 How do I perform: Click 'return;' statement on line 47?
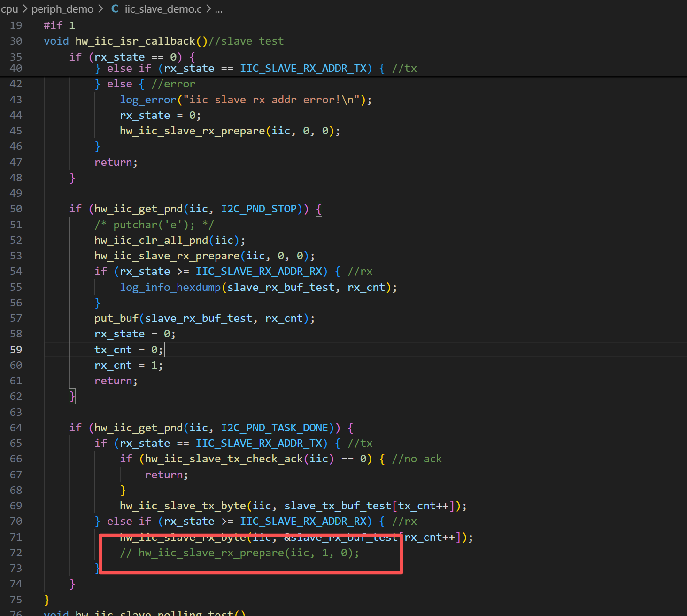pyautogui.click(x=116, y=162)
